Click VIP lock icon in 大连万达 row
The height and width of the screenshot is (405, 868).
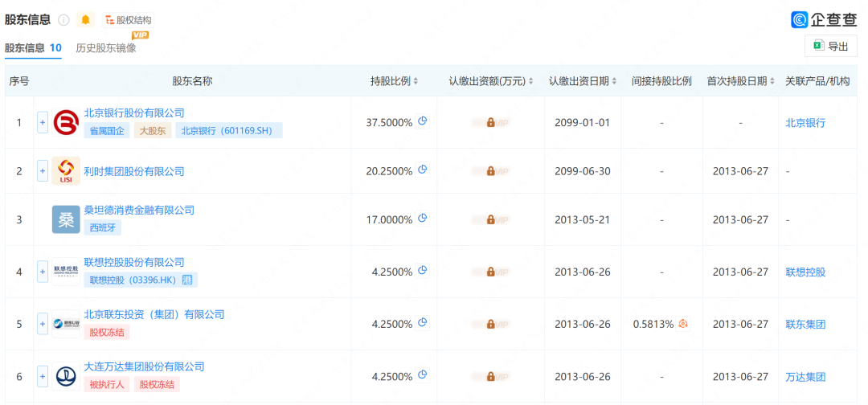point(490,377)
